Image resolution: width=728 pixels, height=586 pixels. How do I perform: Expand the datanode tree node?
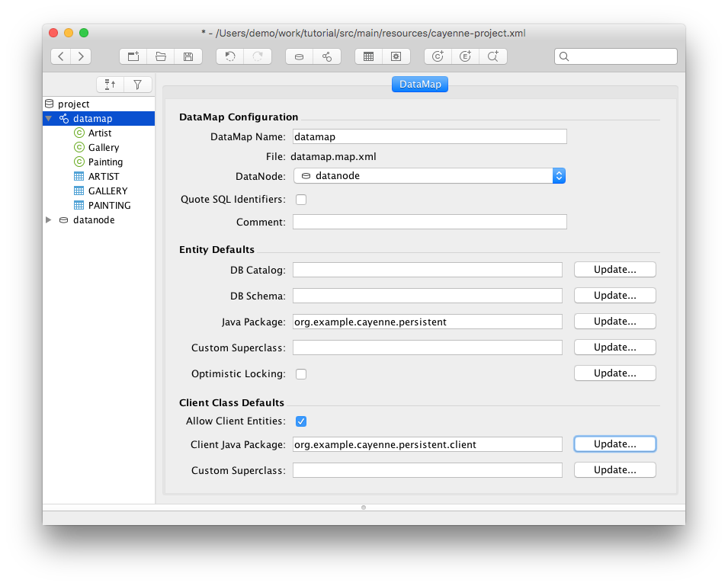tap(50, 220)
